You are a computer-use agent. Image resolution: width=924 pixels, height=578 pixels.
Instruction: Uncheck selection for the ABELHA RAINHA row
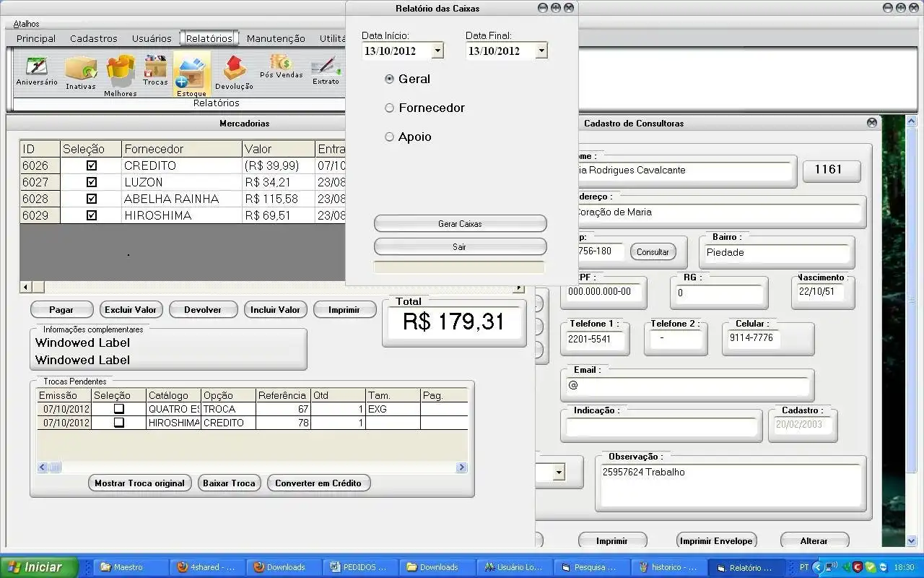[92, 199]
